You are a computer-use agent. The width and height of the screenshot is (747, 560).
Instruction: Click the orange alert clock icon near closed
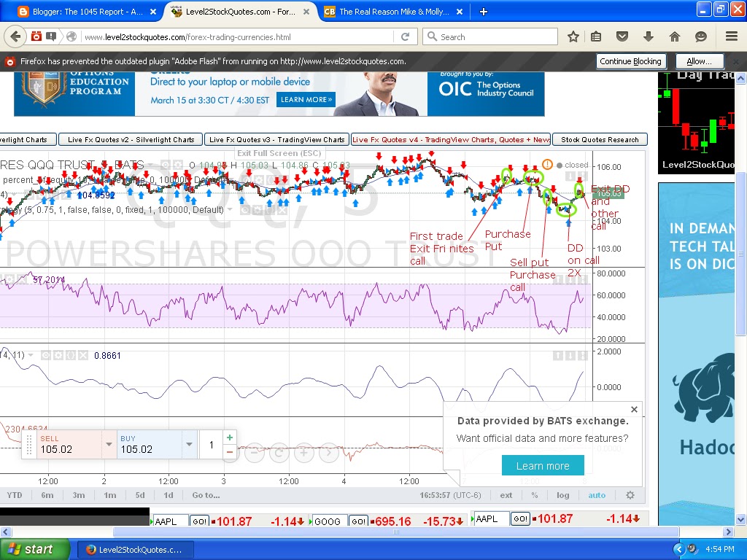coord(547,165)
